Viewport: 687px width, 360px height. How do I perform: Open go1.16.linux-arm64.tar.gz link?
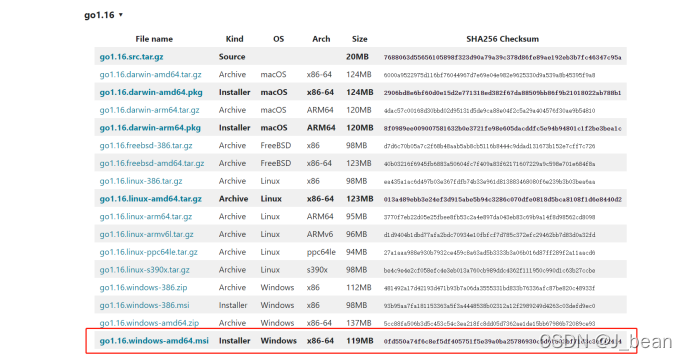click(x=145, y=216)
